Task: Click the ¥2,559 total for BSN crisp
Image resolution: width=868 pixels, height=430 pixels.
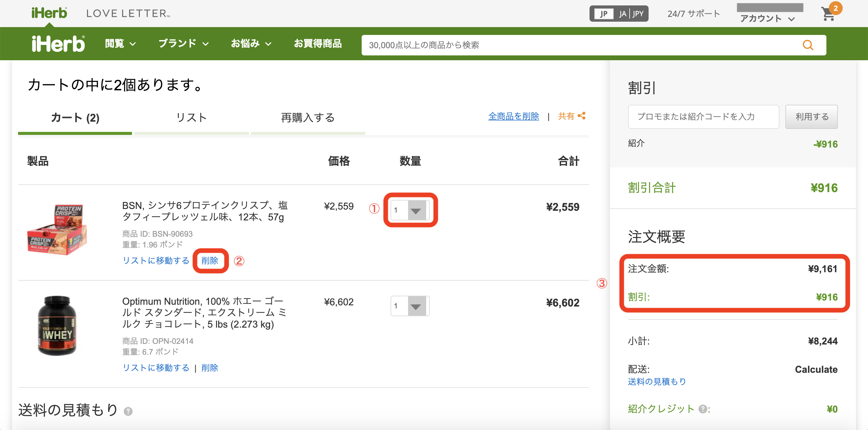Action: tap(563, 207)
